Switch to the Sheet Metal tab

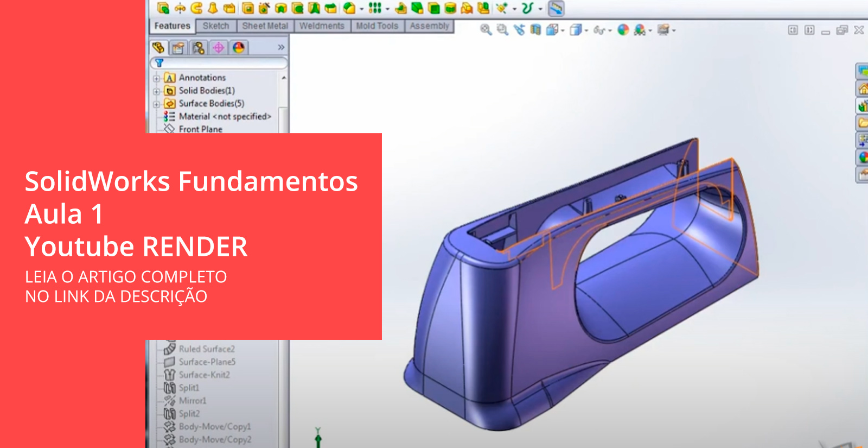click(x=265, y=26)
